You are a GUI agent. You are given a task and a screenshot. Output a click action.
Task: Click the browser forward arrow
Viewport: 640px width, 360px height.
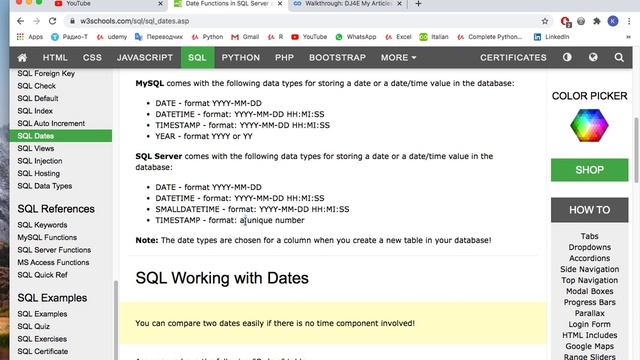click(36, 21)
